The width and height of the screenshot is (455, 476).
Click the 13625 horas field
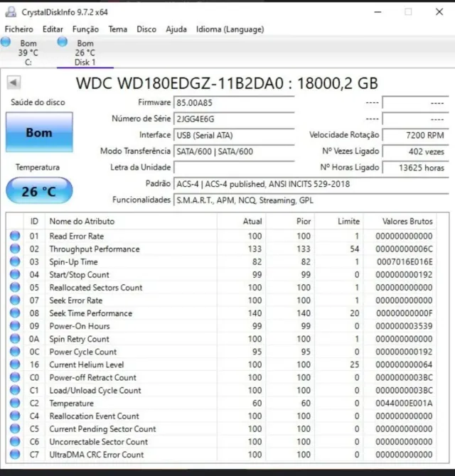point(415,168)
